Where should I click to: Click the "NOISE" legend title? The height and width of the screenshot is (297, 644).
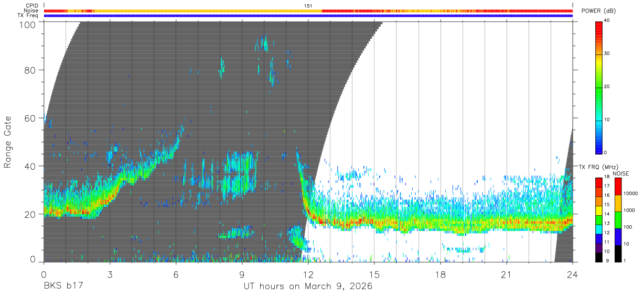pos(622,173)
